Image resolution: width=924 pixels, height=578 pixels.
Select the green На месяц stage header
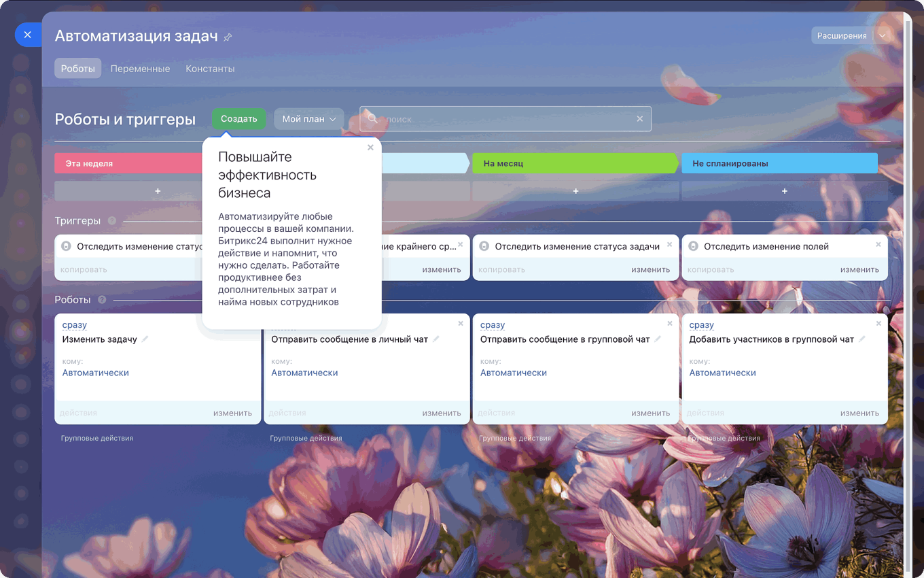574,163
